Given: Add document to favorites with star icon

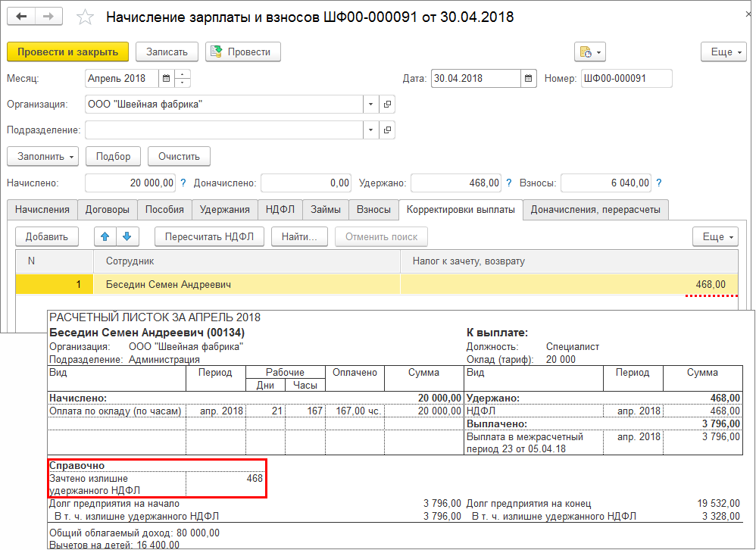Looking at the screenshot, I should pyautogui.click(x=86, y=17).
